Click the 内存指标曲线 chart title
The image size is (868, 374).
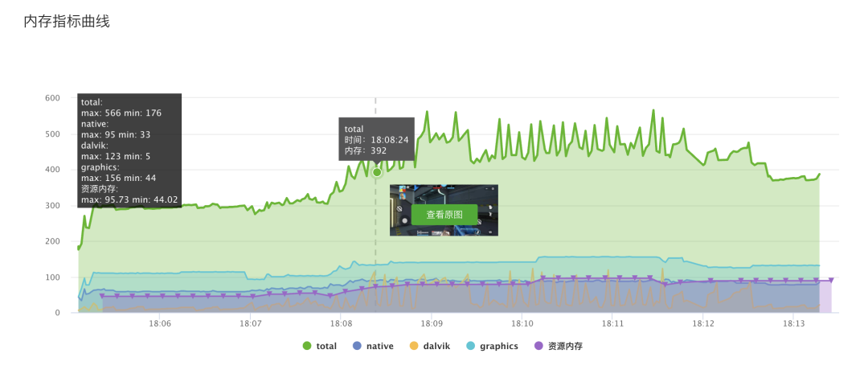(x=67, y=22)
